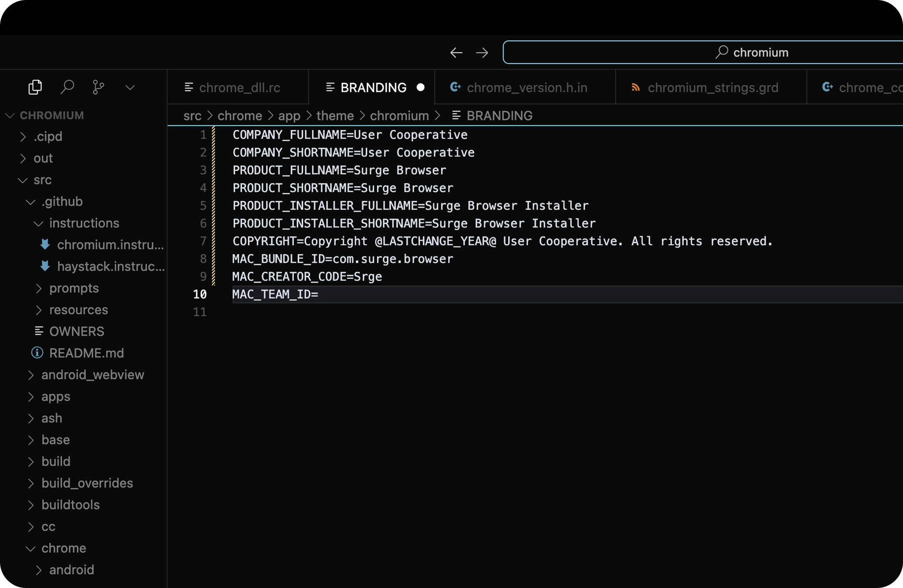Select 'BRANDING' in the breadcrumb path

click(x=500, y=116)
